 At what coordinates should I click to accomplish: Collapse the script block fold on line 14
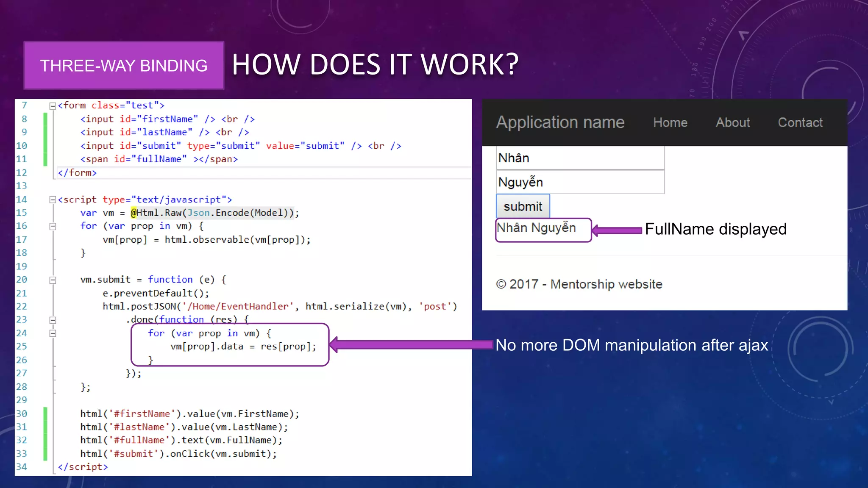tap(53, 200)
